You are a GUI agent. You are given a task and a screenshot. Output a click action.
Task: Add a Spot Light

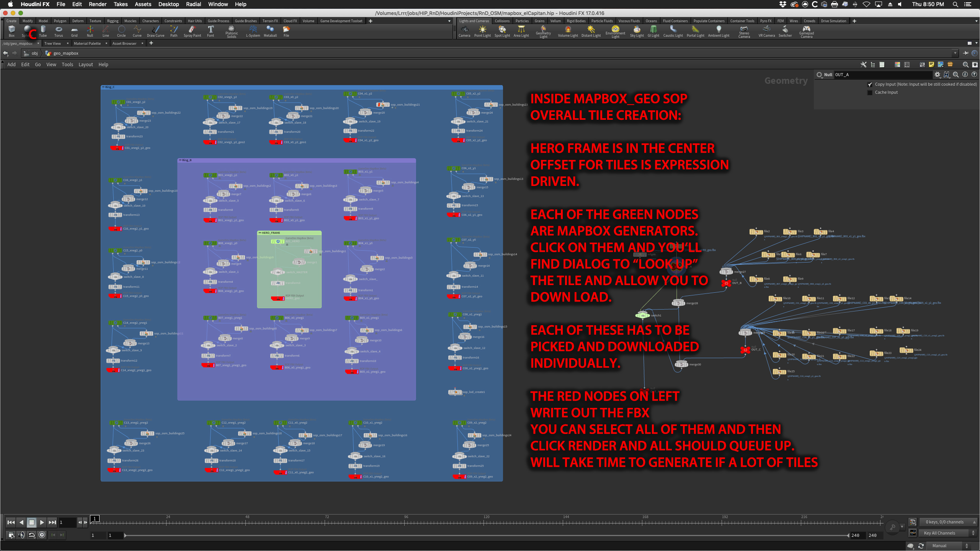[x=502, y=31]
